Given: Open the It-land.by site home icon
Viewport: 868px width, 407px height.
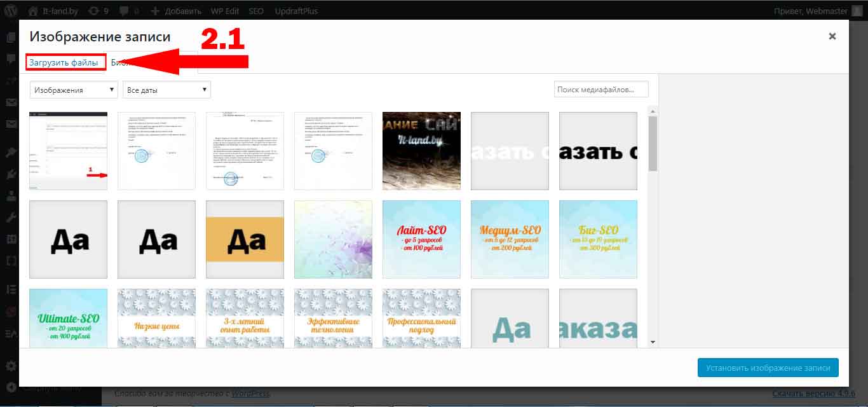Looking at the screenshot, I should point(33,11).
